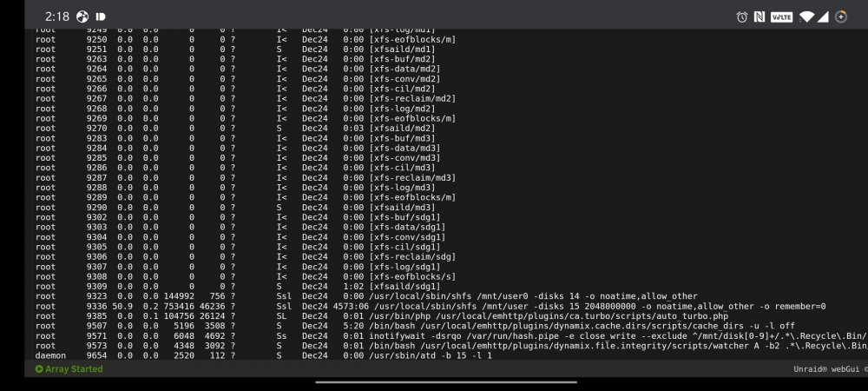
Task: Tap the alarm clock status icon
Action: (x=742, y=17)
